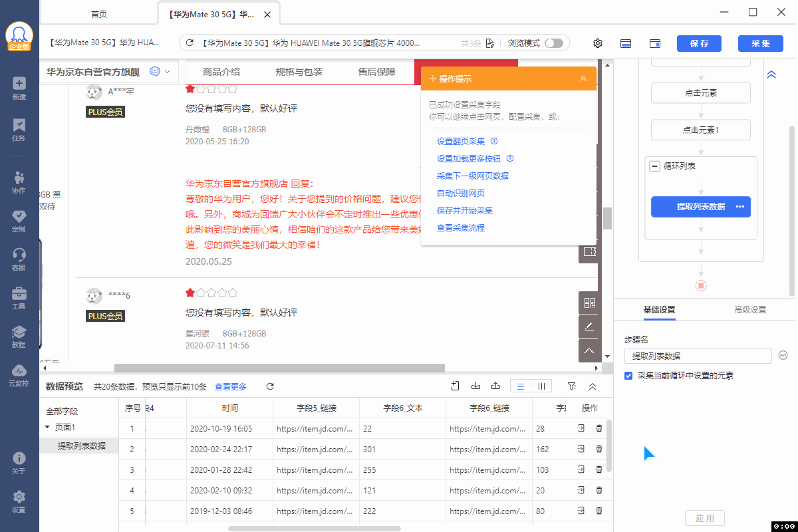Open help for 设置翻页采集

click(x=494, y=142)
